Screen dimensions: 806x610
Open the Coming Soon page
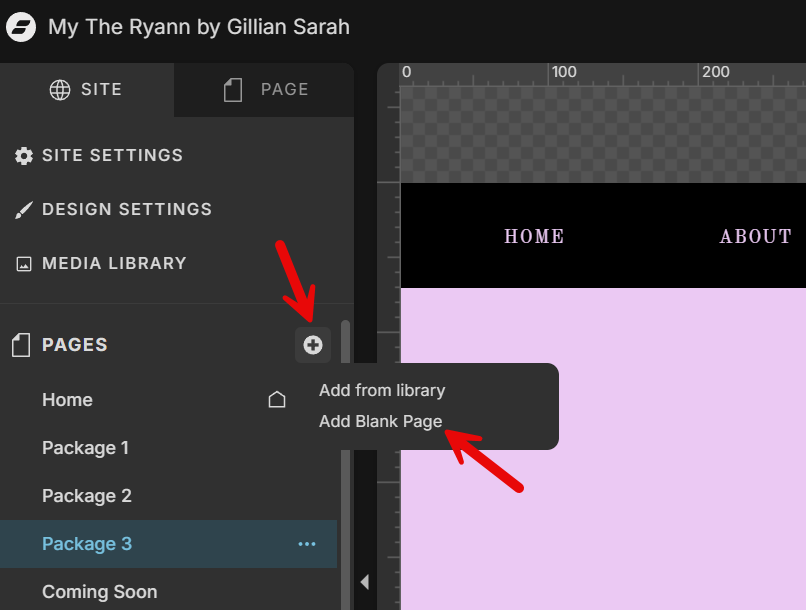click(99, 592)
